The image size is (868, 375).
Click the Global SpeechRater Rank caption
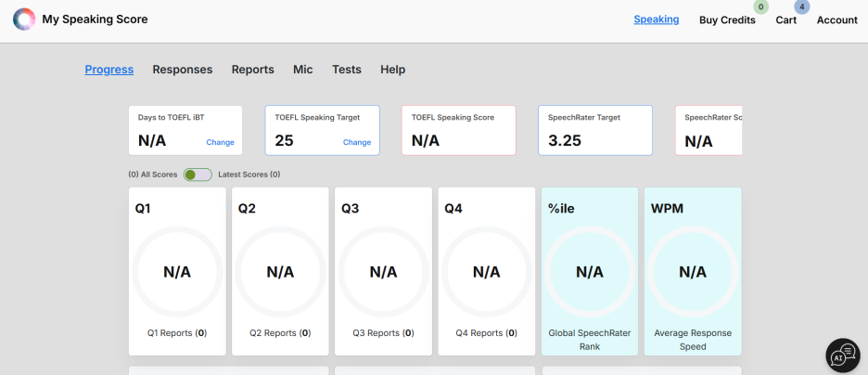click(590, 340)
